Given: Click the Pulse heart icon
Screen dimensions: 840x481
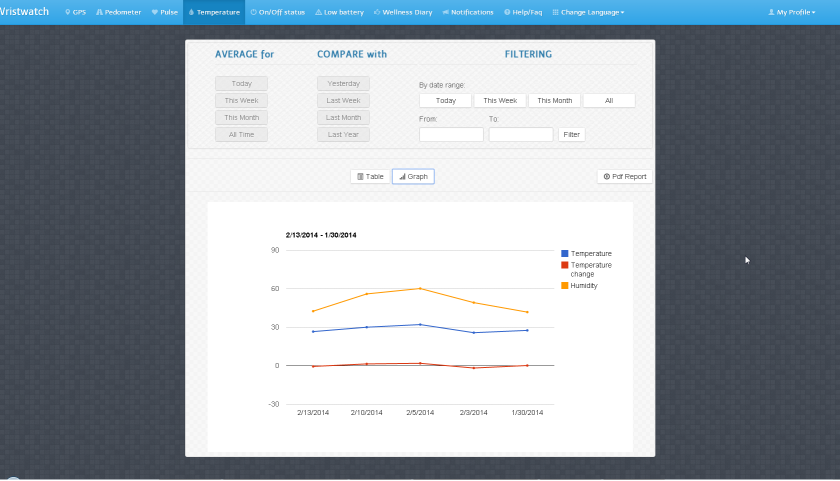Looking at the screenshot, I should [x=155, y=12].
